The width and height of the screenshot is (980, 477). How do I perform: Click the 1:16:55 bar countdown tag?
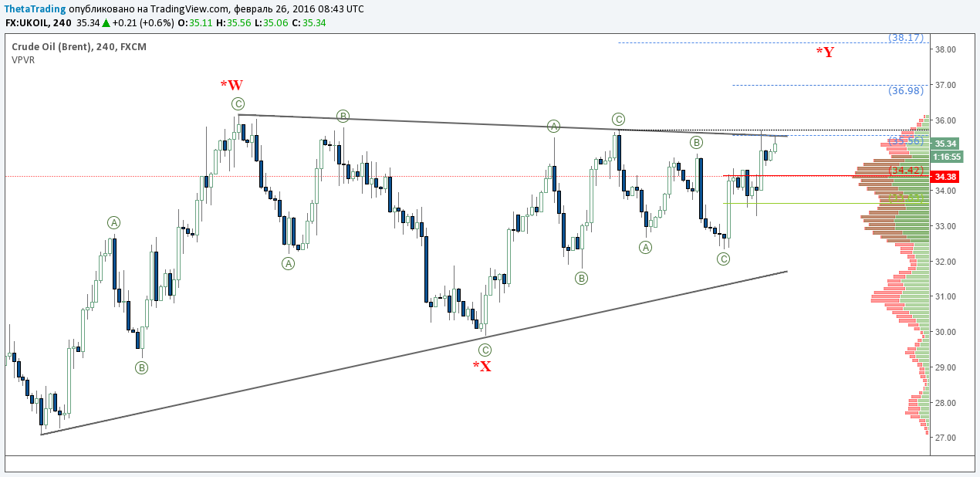(945, 157)
